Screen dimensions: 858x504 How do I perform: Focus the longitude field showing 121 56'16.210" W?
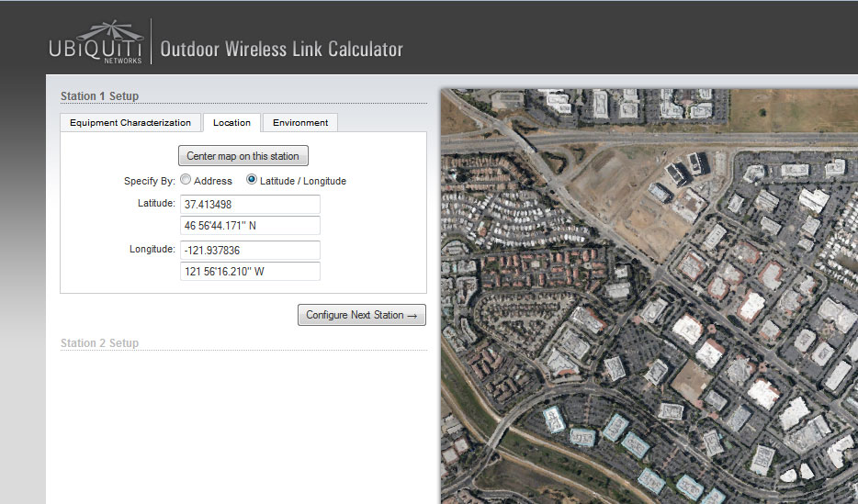pyautogui.click(x=250, y=272)
